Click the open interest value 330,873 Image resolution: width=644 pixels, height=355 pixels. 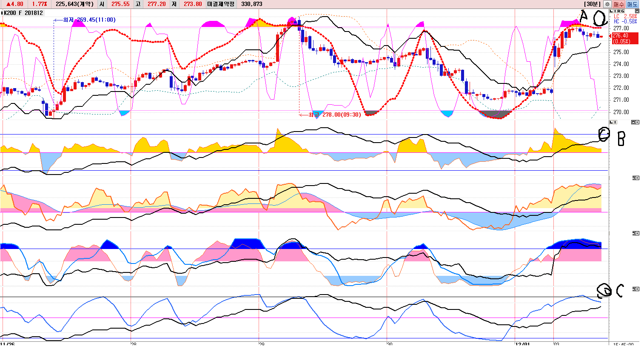point(251,4)
